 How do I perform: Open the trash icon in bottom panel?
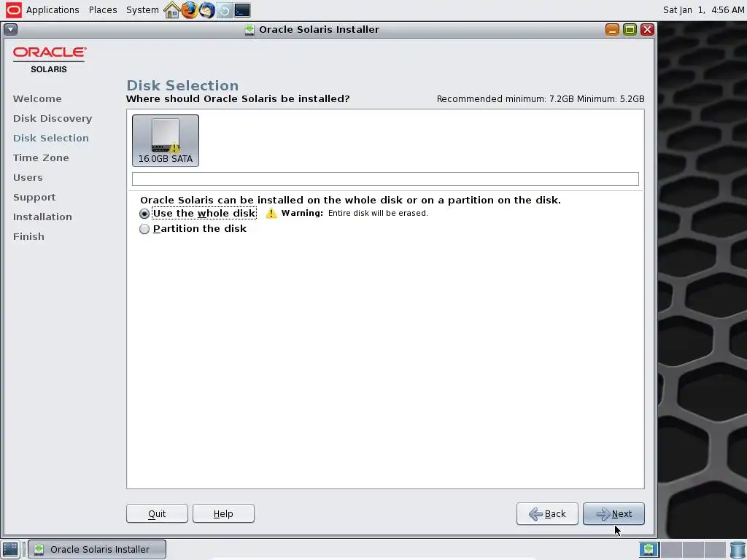738,549
